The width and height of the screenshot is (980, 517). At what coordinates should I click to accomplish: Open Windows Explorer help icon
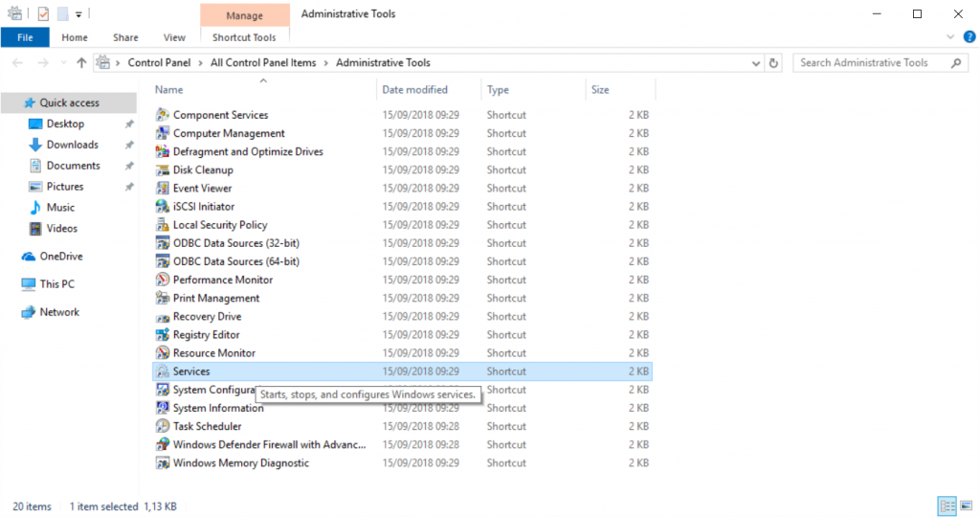tap(969, 37)
